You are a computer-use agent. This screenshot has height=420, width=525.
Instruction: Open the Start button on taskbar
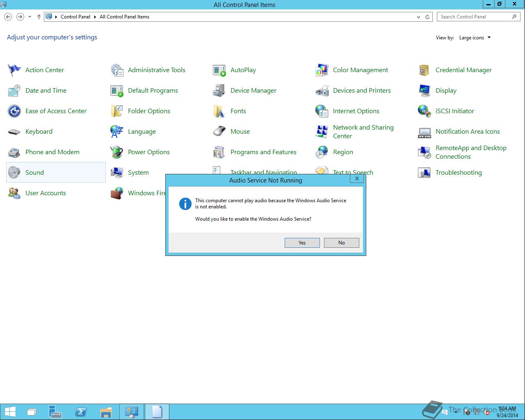click(10, 412)
